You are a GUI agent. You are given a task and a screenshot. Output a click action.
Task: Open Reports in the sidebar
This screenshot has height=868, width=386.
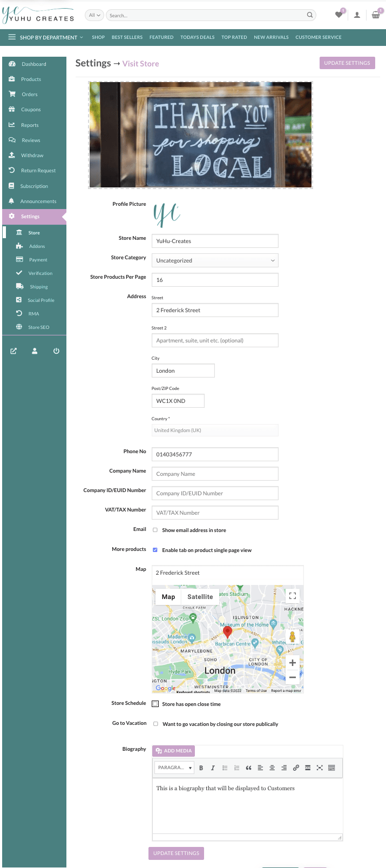click(34, 125)
